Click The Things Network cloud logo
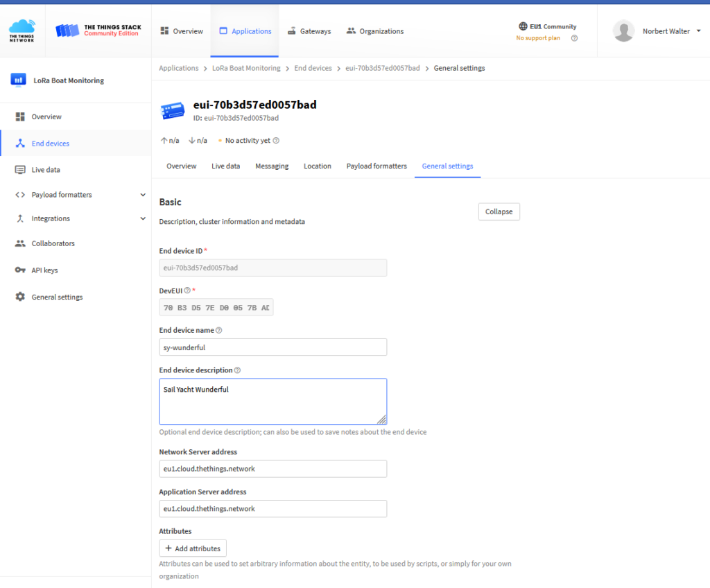The width and height of the screenshot is (710, 588). coord(20,30)
